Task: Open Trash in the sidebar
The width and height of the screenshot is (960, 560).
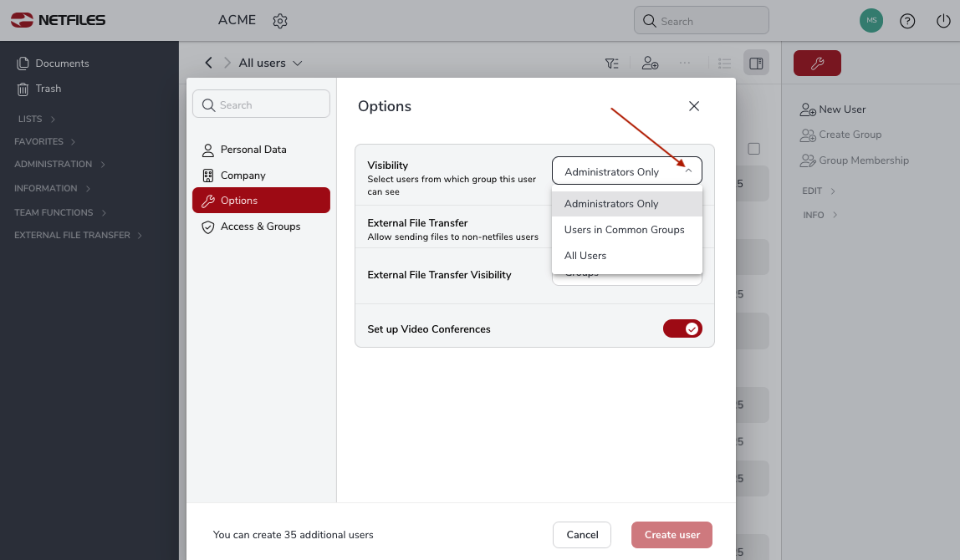Action: click(x=39, y=89)
